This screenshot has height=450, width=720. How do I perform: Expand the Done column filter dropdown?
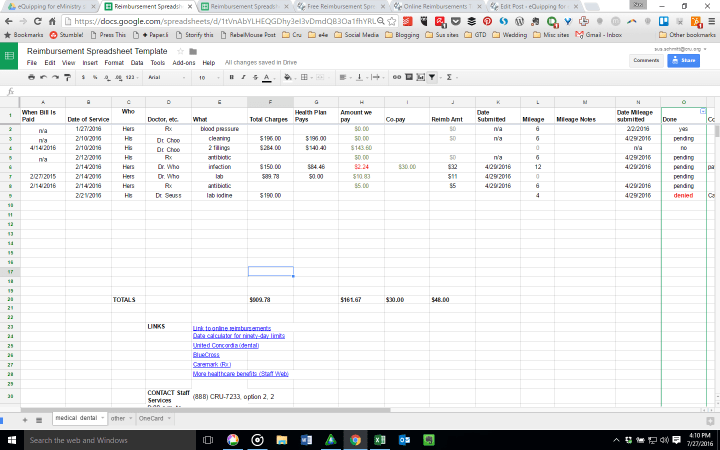click(x=702, y=111)
